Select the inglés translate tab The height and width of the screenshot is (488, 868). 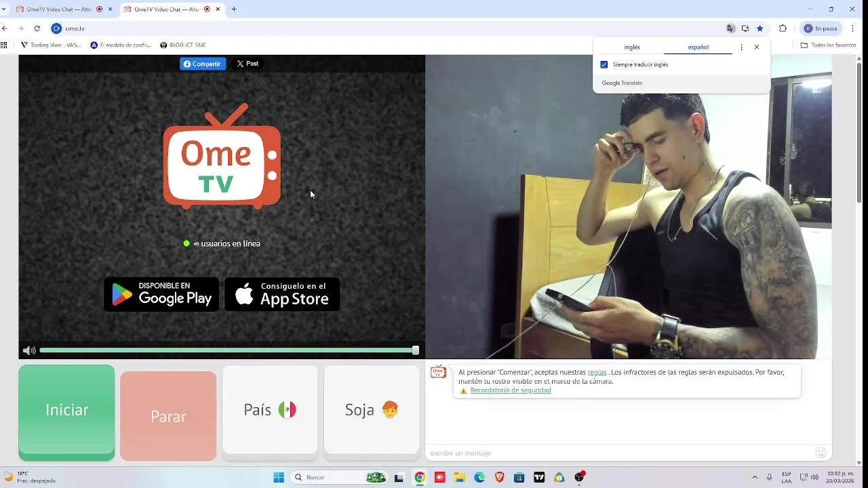[632, 47]
